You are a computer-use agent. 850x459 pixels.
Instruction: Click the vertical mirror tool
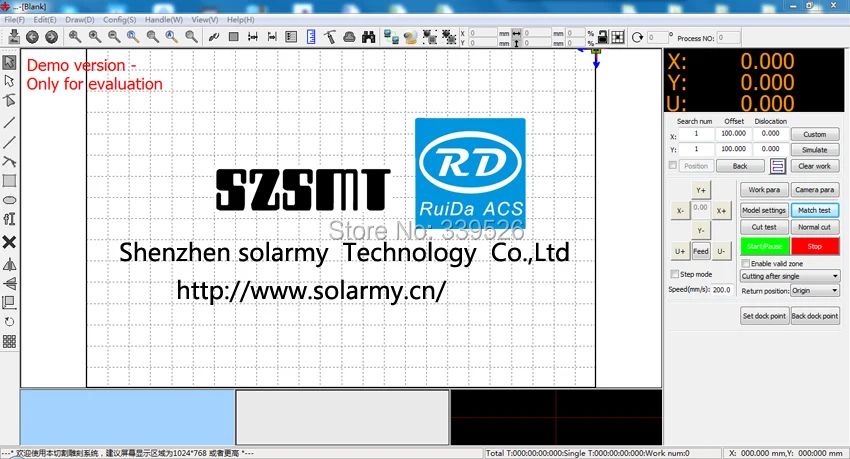pyautogui.click(x=9, y=283)
